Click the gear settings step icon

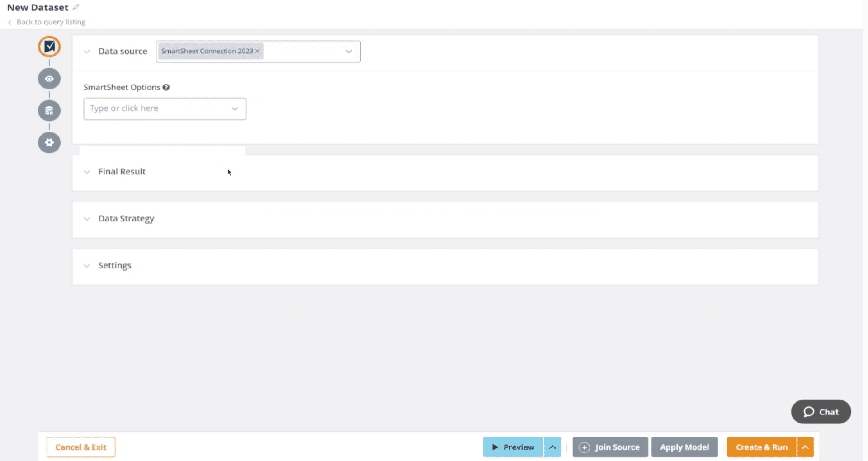[49, 143]
